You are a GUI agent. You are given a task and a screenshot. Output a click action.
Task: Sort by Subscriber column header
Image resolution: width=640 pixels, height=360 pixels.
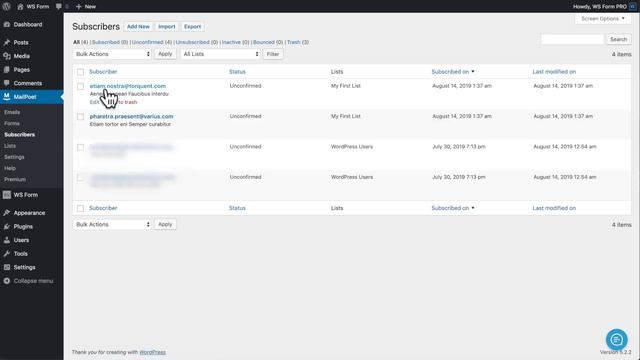(x=103, y=72)
